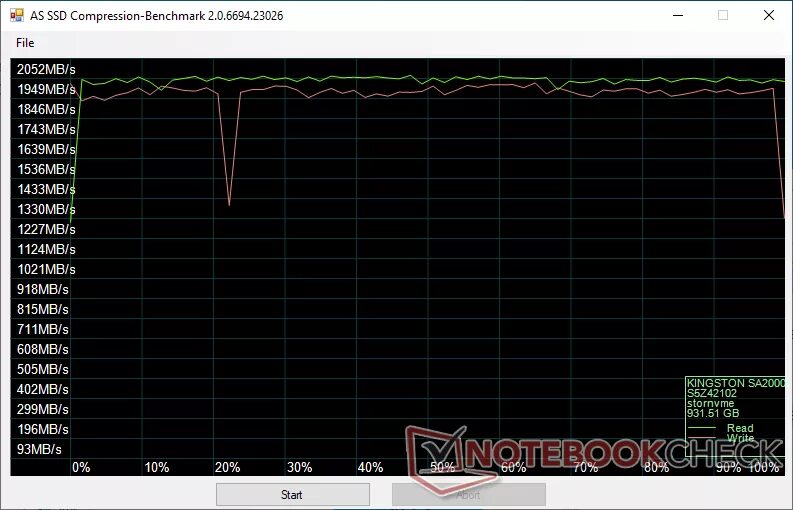793x510 pixels.
Task: Click the 918MB/s axis label
Action: (x=42, y=289)
